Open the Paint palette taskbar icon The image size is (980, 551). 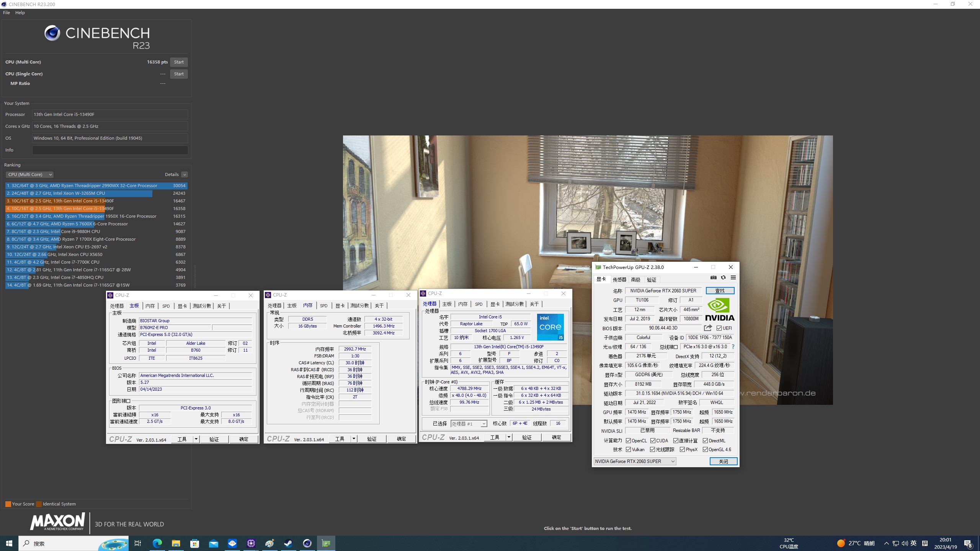(x=270, y=543)
